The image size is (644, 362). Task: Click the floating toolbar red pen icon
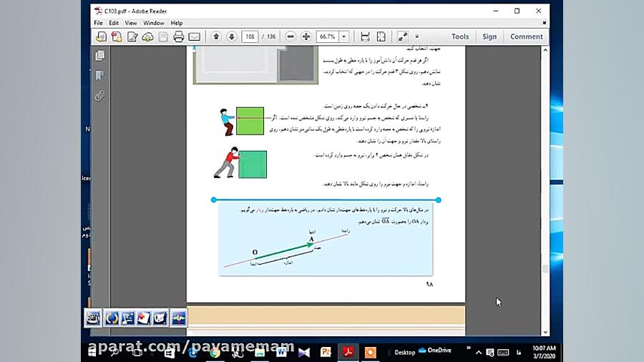(x=143, y=318)
